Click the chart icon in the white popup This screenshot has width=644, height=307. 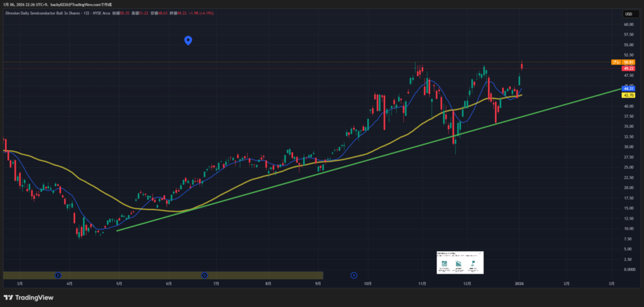coord(459,262)
